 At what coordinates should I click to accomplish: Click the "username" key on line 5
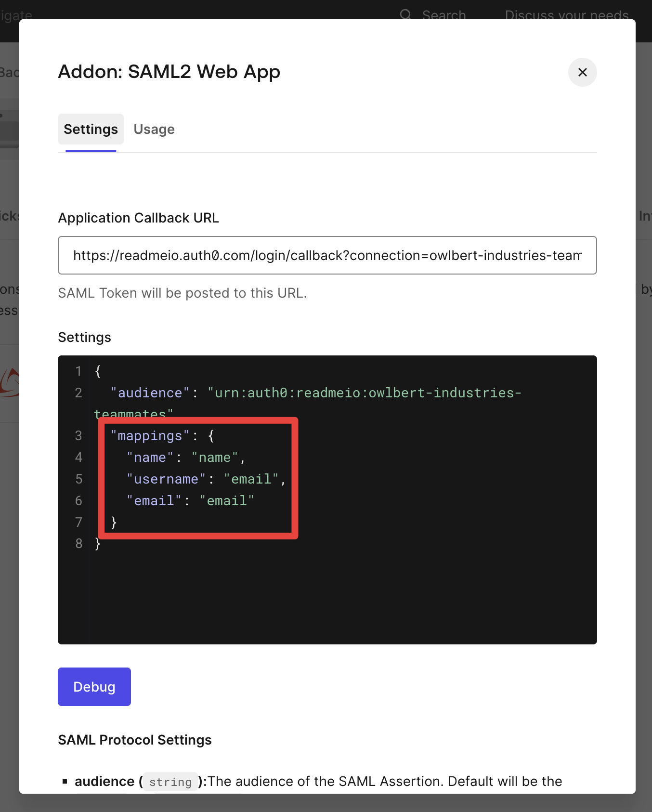click(x=166, y=479)
